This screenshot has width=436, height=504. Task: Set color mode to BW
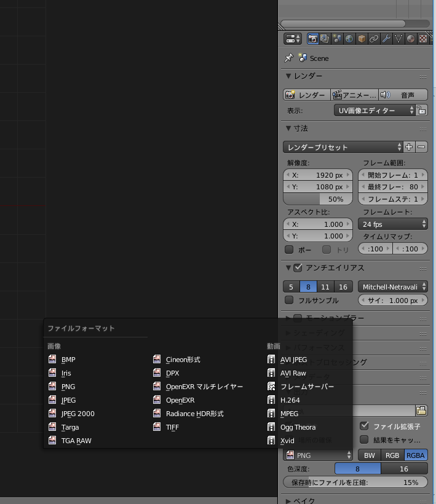point(370,455)
